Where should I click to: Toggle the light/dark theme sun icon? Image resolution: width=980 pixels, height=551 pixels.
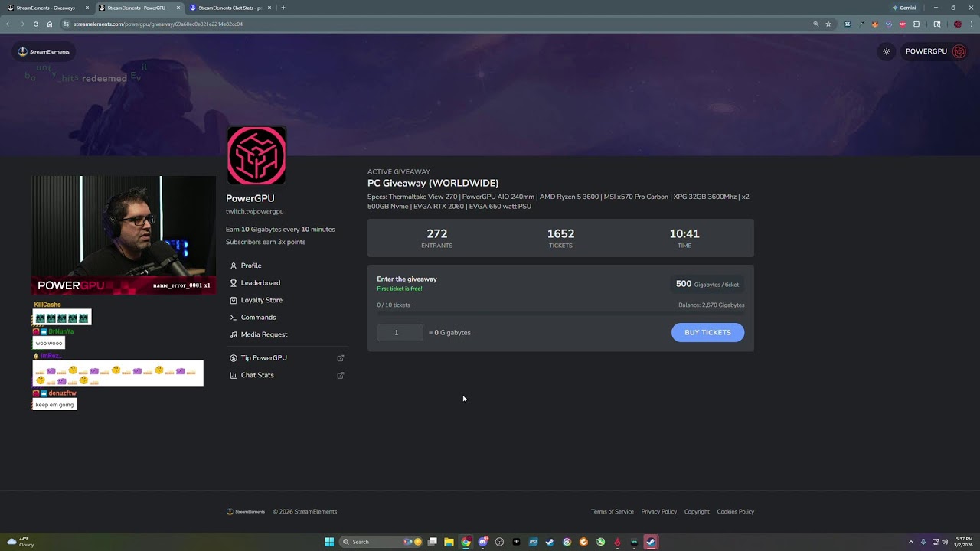pos(887,51)
